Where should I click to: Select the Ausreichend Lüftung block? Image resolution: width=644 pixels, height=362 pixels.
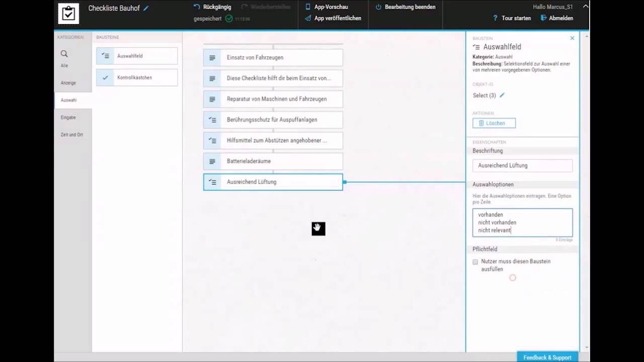(273, 182)
